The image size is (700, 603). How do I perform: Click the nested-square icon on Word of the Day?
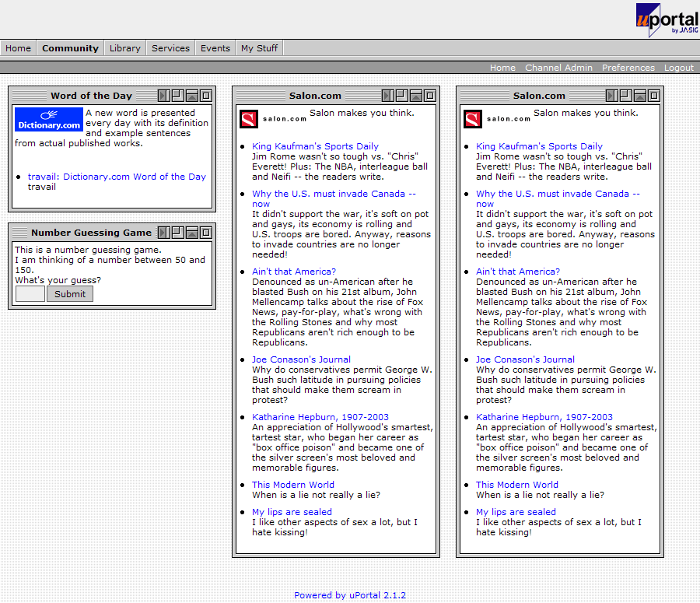[x=206, y=96]
